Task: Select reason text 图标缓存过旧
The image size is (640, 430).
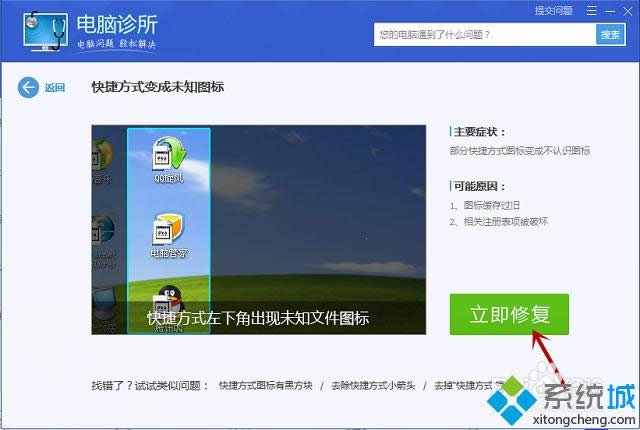Action: (x=491, y=205)
